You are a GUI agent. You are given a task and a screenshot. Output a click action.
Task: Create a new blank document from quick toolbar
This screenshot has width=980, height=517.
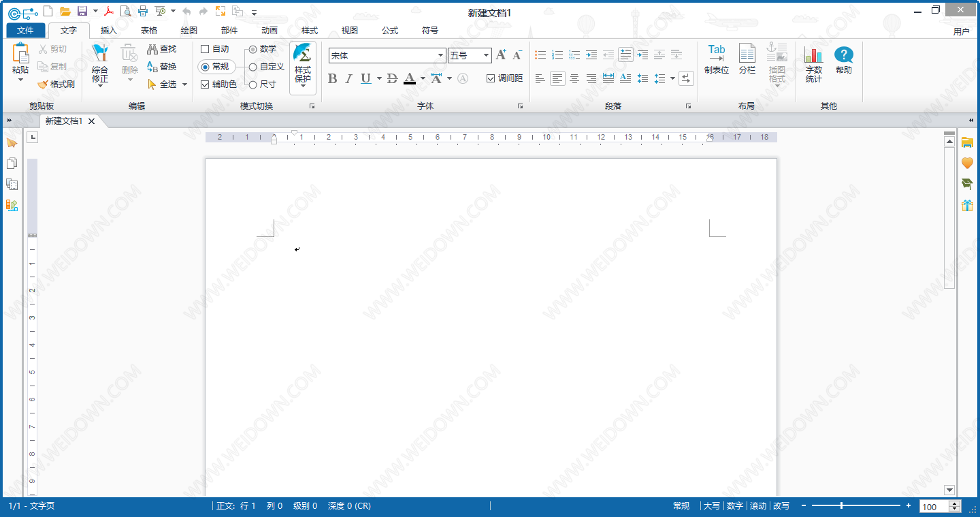point(48,11)
